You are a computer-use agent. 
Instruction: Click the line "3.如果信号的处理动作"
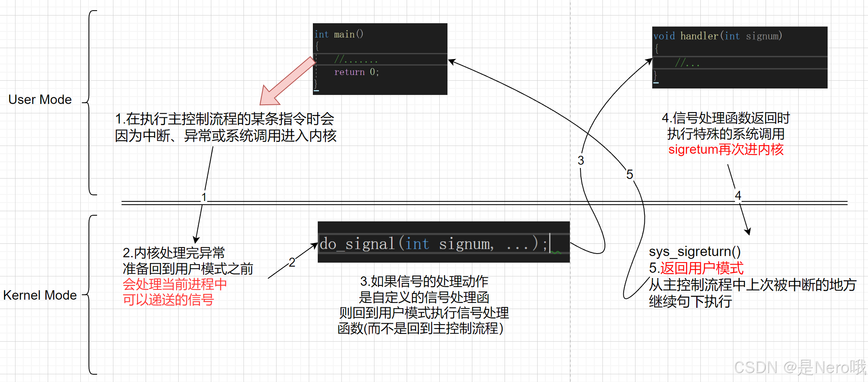[x=424, y=281]
